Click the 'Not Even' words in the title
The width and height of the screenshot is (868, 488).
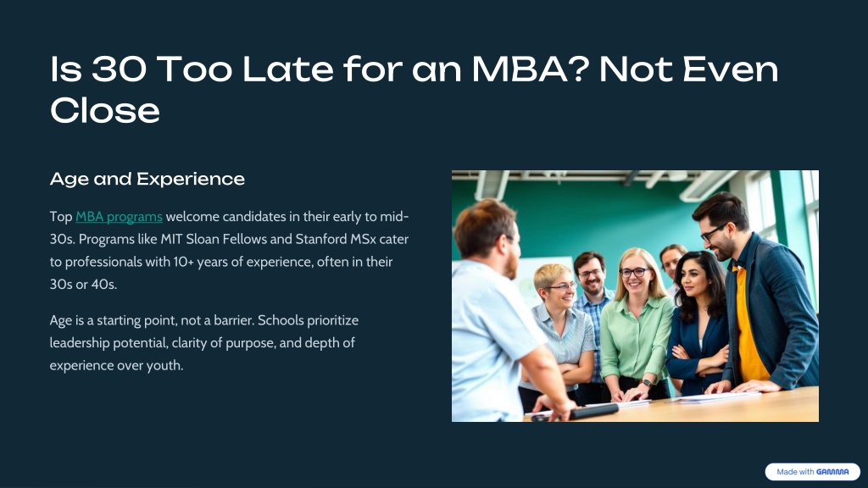[688, 69]
